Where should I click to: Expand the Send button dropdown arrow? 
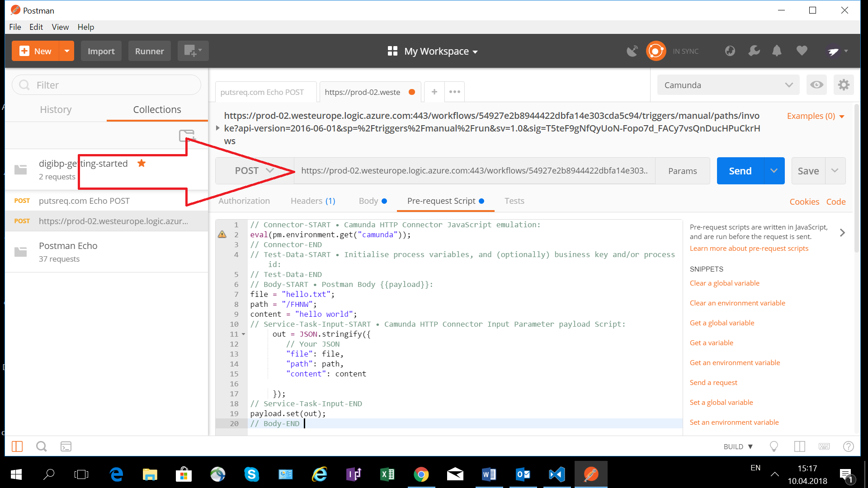(774, 171)
